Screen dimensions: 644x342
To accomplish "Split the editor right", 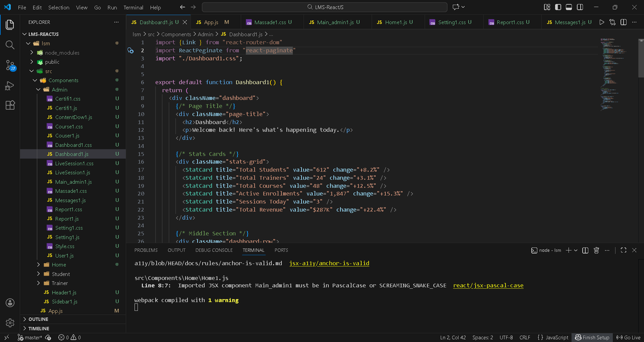I will 623,22.
